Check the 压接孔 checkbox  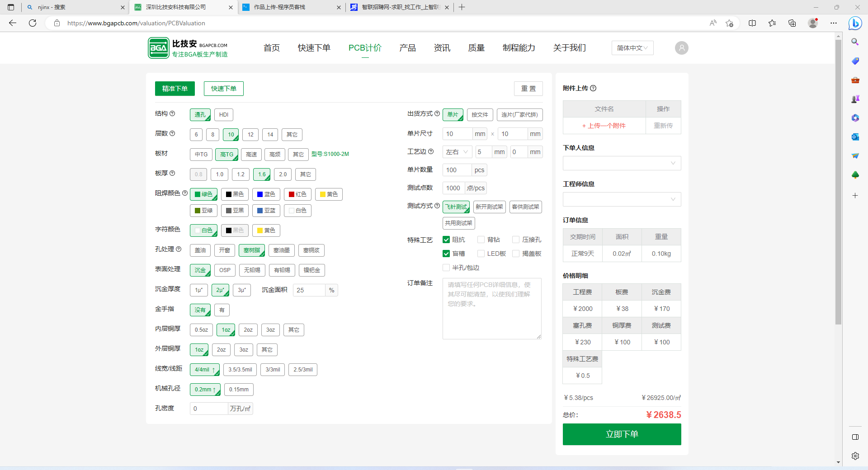point(516,240)
